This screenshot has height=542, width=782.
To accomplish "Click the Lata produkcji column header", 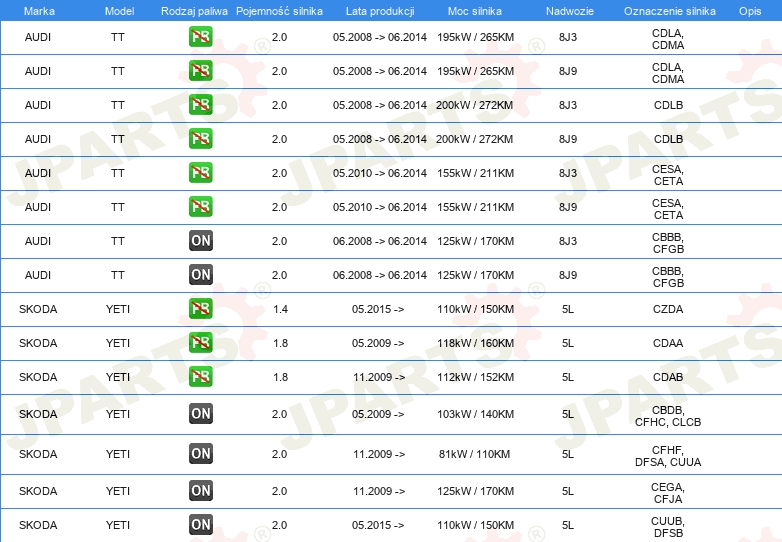I will [x=380, y=11].
